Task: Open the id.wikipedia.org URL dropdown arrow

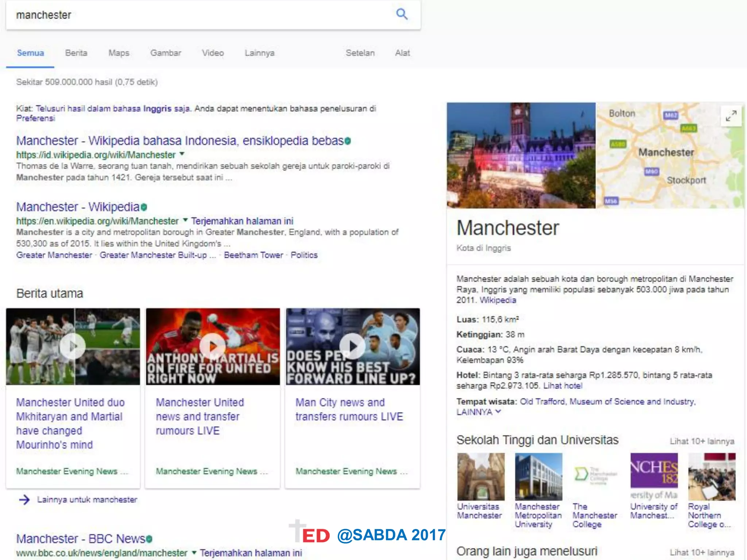Action: tap(182, 154)
